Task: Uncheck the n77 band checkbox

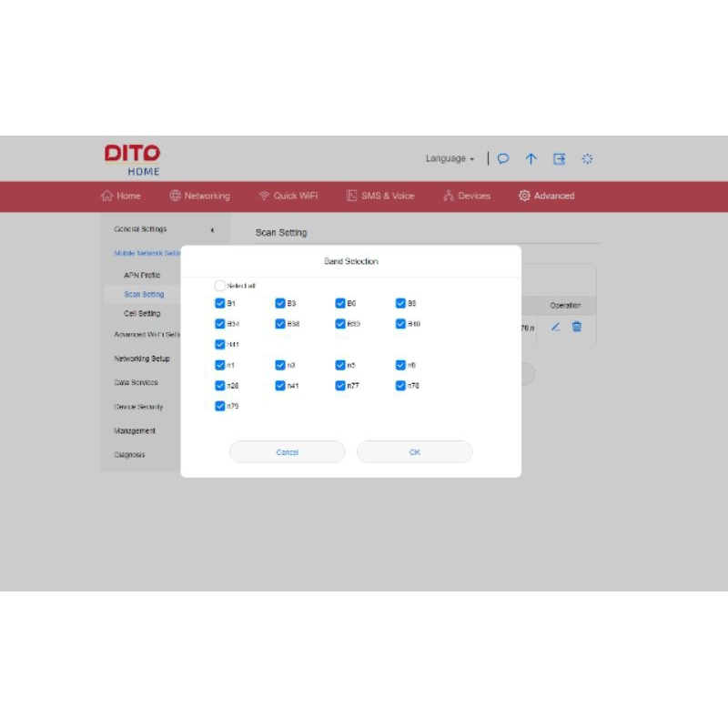Action: coord(340,386)
